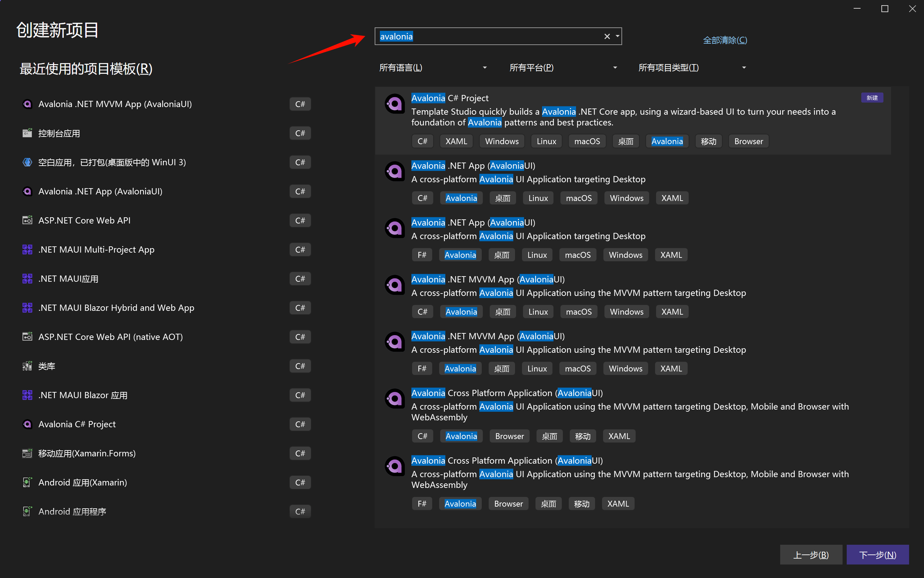Click Avalonia logo of C# MVVM App result
This screenshot has width=924, height=578.
pos(394,285)
